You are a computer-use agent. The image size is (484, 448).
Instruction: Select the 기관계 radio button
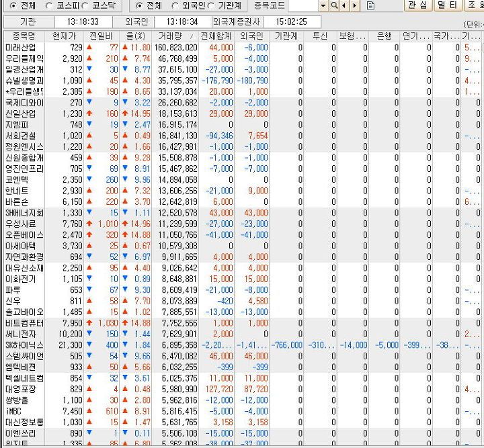click(x=211, y=5)
